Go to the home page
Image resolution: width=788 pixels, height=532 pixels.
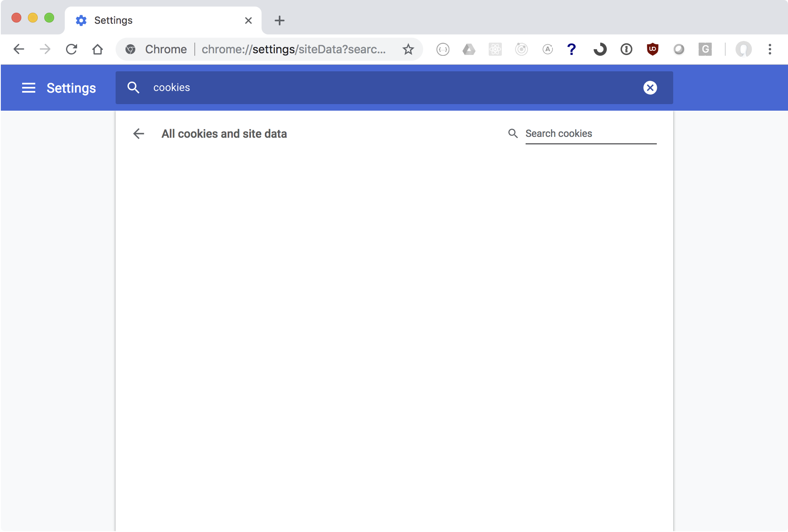[x=98, y=50]
